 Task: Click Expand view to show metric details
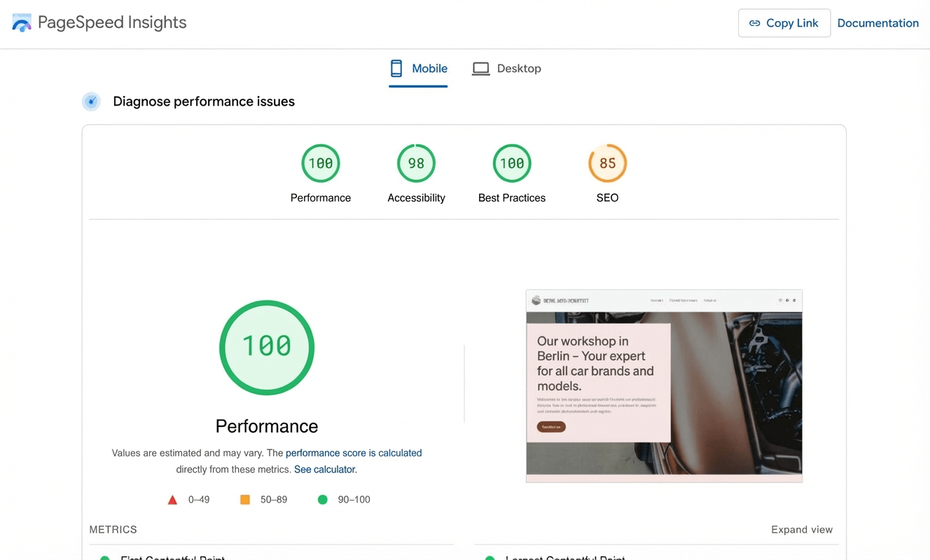[x=801, y=530]
